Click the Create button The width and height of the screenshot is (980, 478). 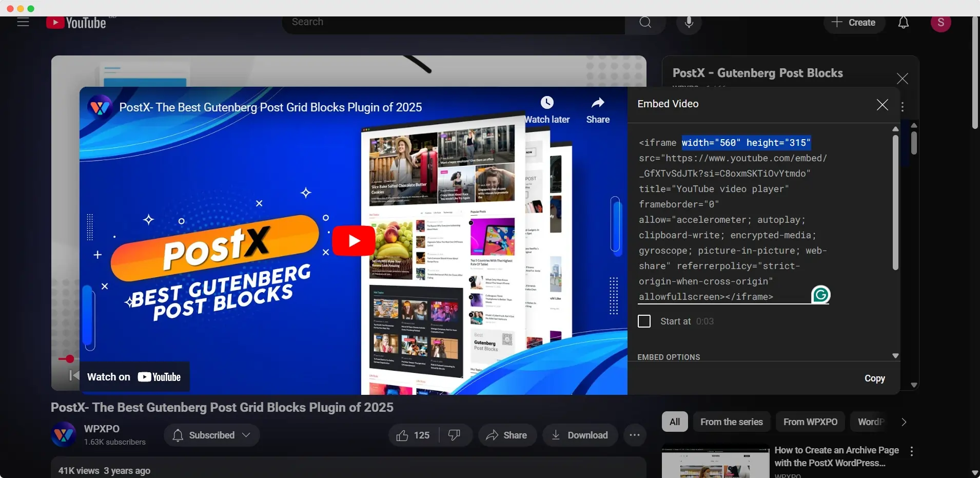point(854,23)
